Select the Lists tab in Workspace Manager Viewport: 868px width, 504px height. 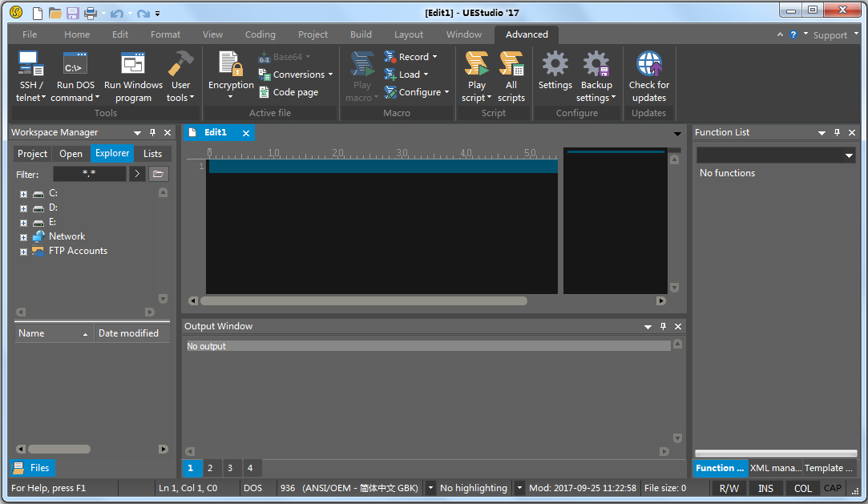(x=152, y=153)
